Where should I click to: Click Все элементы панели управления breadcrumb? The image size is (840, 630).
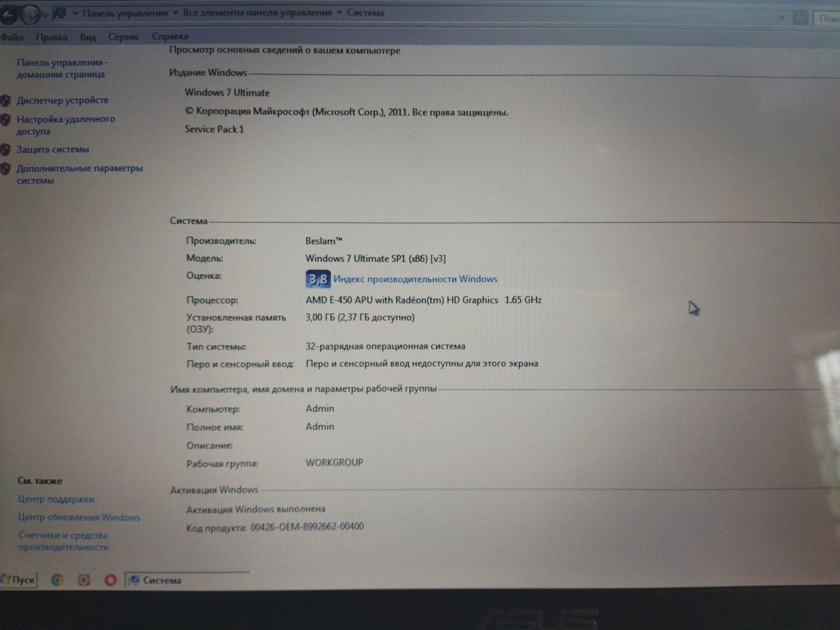pyautogui.click(x=257, y=13)
